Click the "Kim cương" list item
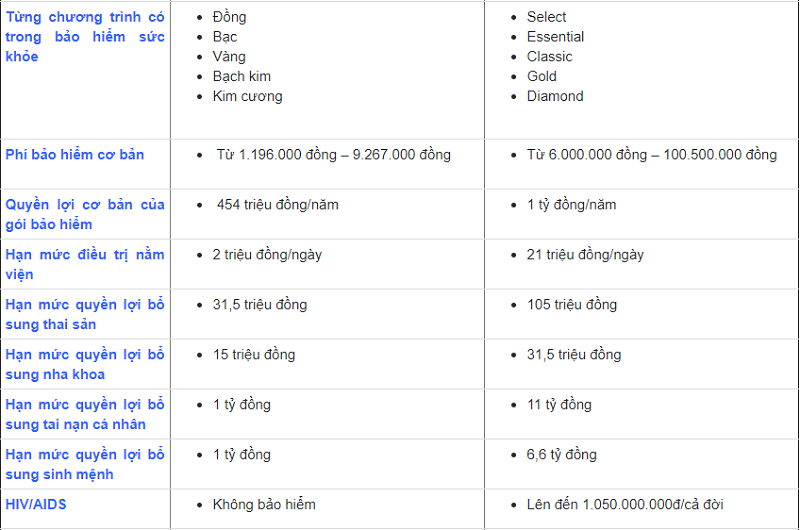The height and width of the screenshot is (530, 800). coord(247,97)
